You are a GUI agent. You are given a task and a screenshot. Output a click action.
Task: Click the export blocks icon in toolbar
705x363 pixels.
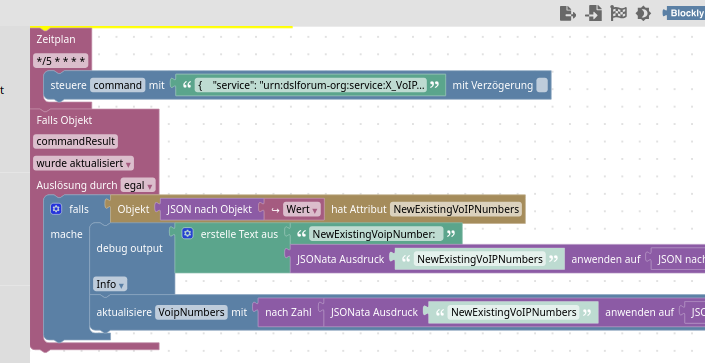click(x=568, y=13)
